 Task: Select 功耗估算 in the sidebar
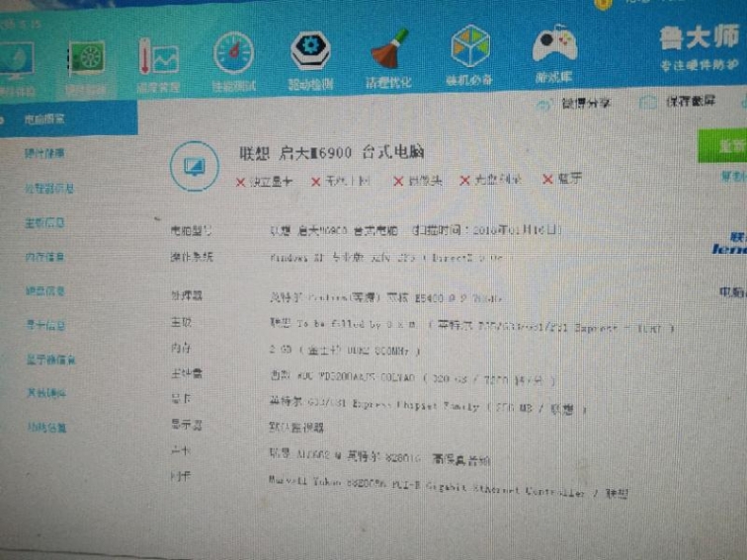46,428
